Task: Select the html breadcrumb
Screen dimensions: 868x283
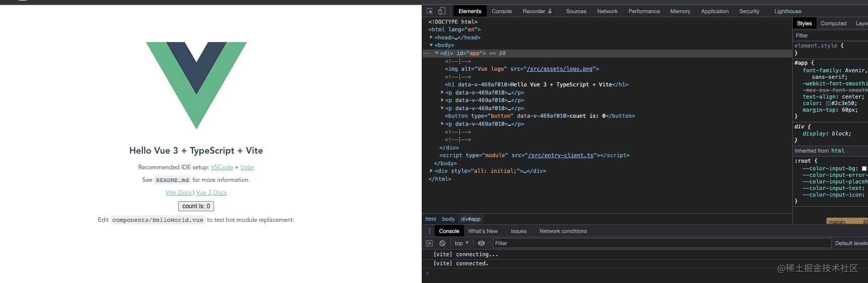Action: (431, 219)
